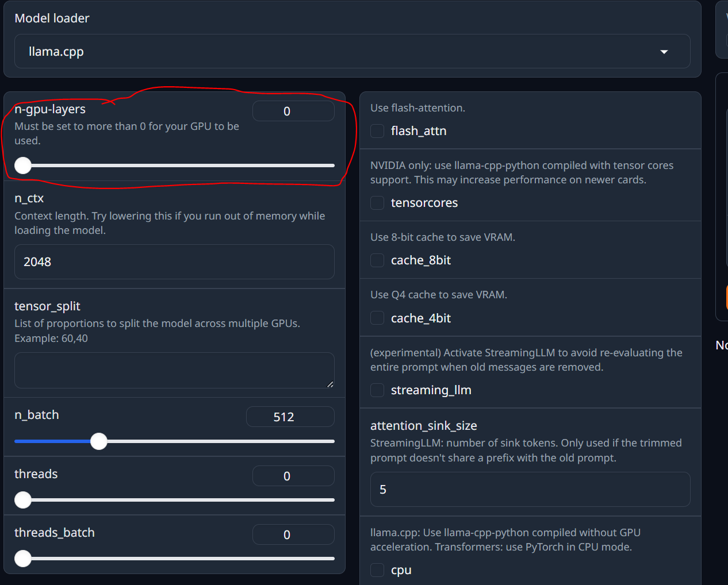The width and height of the screenshot is (728, 585).
Task: Click the n-gpu-layers slider handle
Action: [23, 166]
